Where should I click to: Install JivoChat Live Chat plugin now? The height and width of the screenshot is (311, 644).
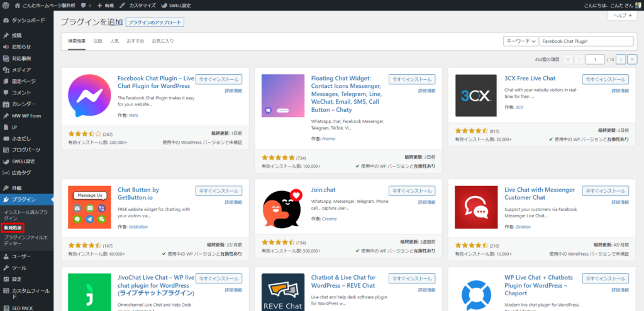[x=219, y=278]
